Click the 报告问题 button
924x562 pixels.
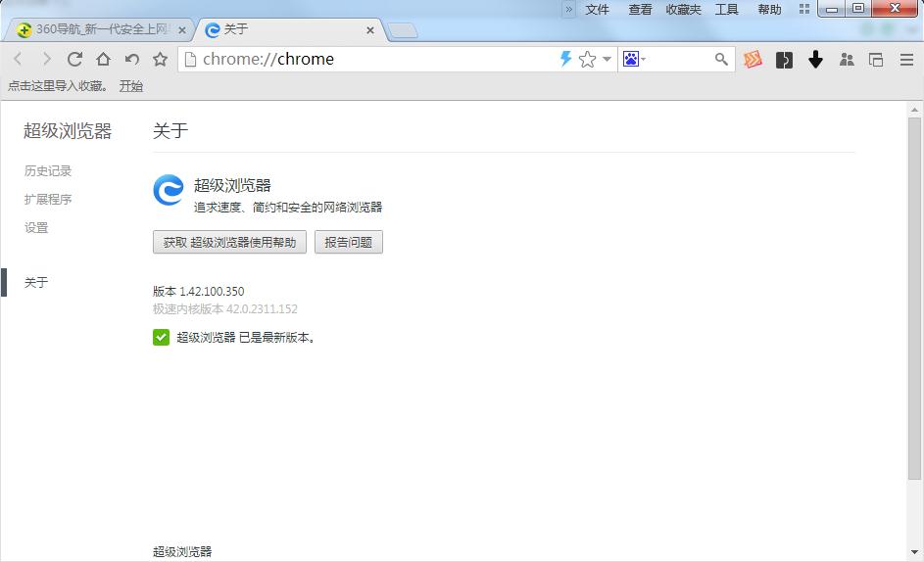(x=348, y=242)
